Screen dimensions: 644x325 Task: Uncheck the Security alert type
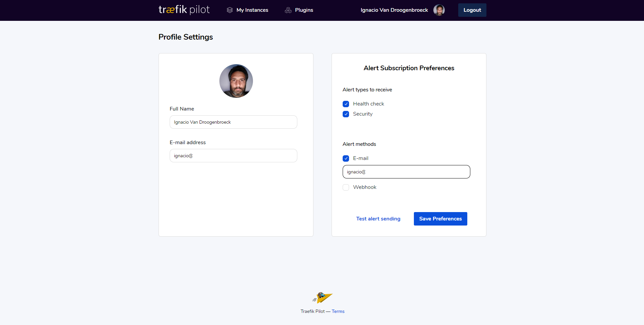tap(346, 114)
